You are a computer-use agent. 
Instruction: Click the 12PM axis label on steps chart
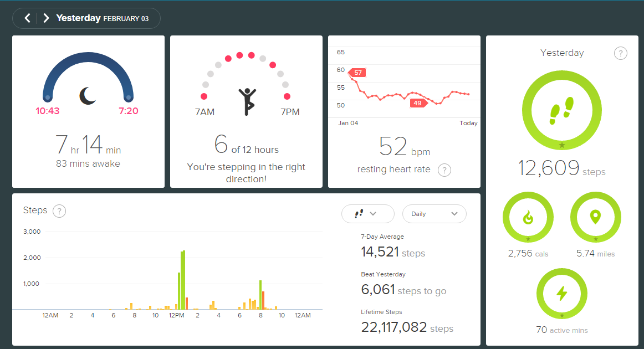[x=177, y=315]
